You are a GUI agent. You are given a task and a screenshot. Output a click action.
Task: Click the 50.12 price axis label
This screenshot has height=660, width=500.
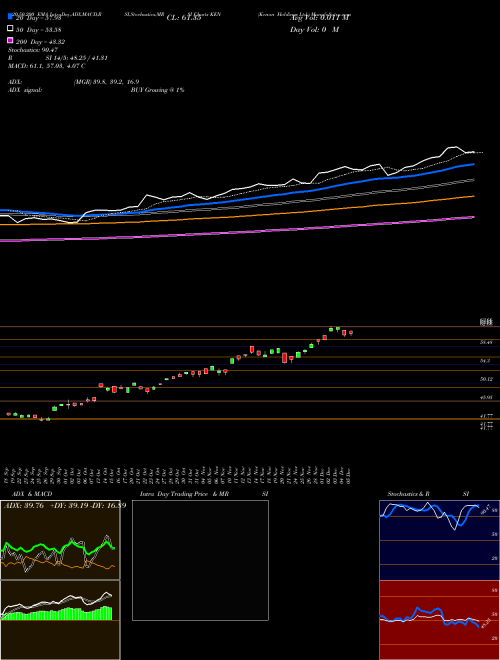[x=486, y=379]
